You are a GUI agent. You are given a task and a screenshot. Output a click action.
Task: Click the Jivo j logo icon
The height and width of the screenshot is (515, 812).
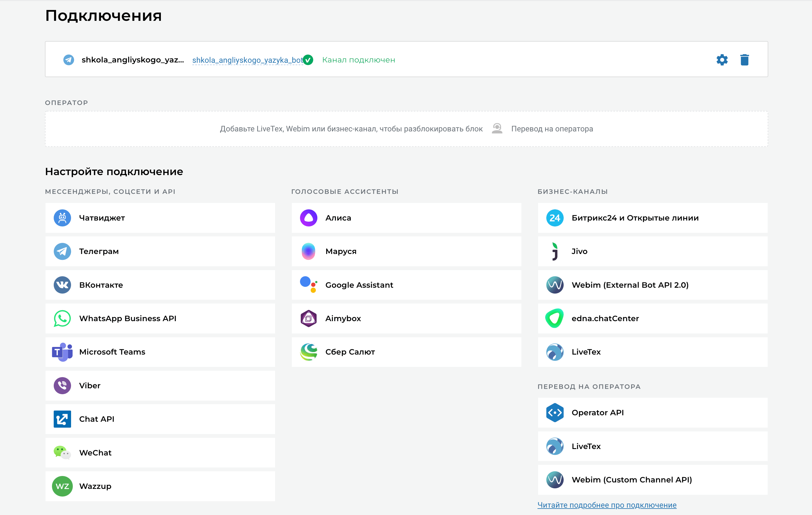[x=555, y=251]
